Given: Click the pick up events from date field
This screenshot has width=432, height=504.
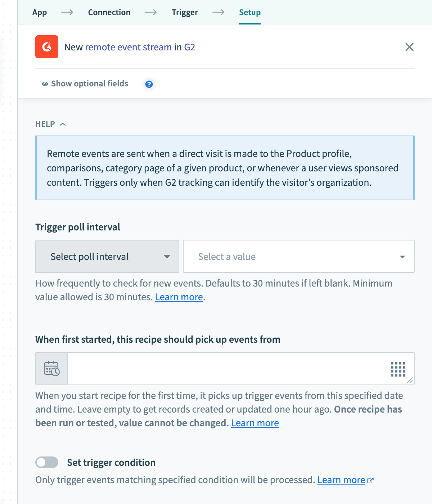Looking at the screenshot, I should 227,369.
